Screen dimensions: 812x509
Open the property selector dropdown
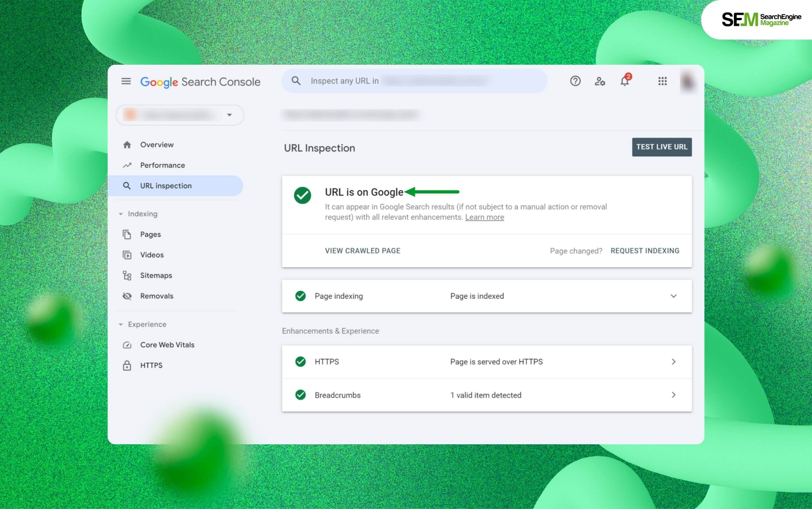click(180, 115)
